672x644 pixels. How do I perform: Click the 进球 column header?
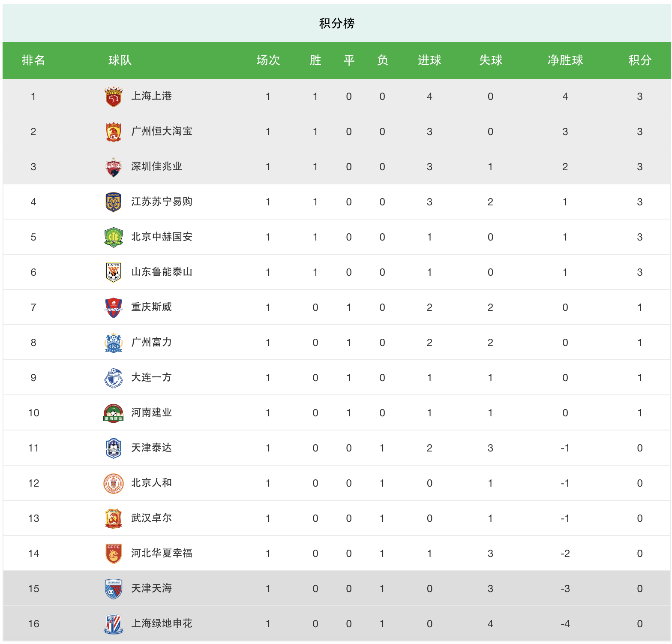[x=429, y=60]
